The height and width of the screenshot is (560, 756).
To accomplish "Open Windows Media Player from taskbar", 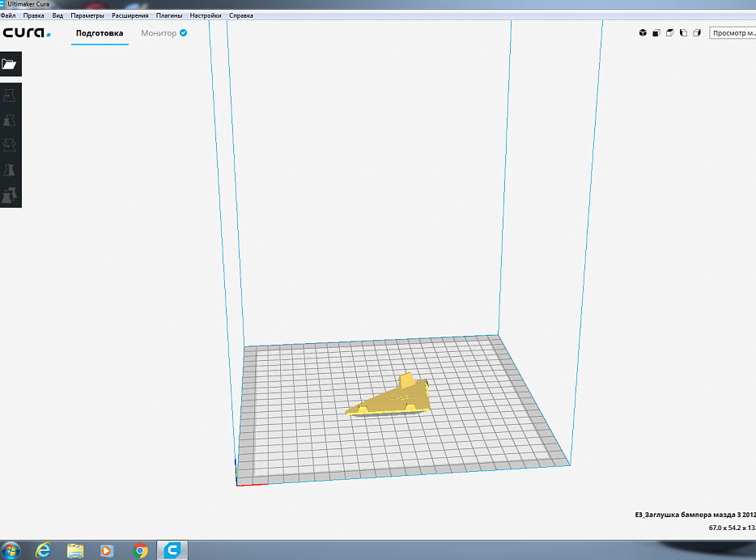I will (x=107, y=550).
